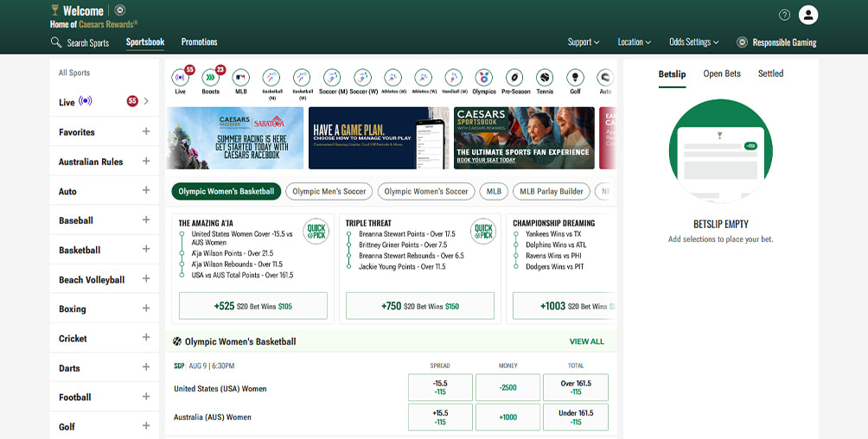Select the Tennis ball icon
Viewport: 868px width, 439px height.
click(545, 78)
